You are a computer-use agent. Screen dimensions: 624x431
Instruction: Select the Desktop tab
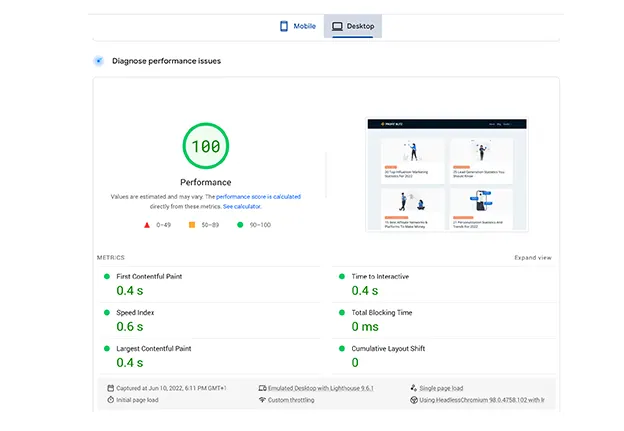(x=353, y=26)
